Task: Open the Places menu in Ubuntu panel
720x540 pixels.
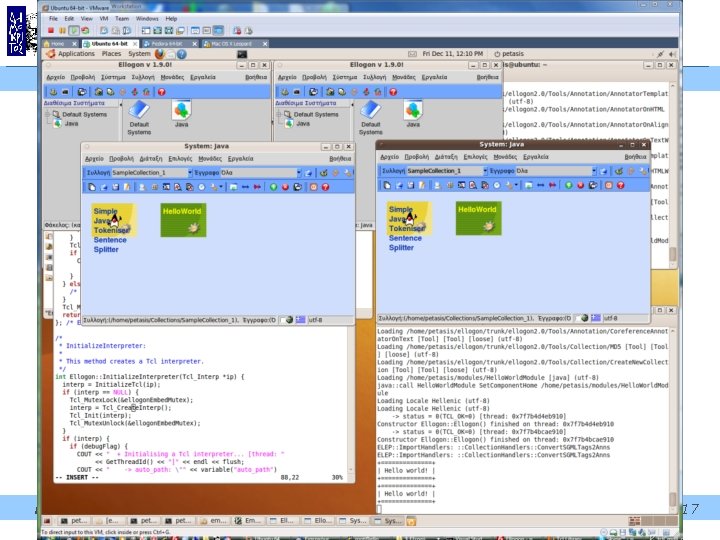Action: (x=112, y=54)
